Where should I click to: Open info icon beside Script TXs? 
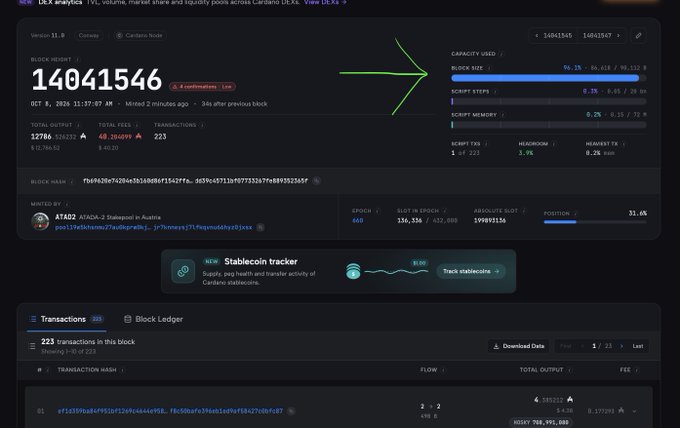tap(486, 144)
